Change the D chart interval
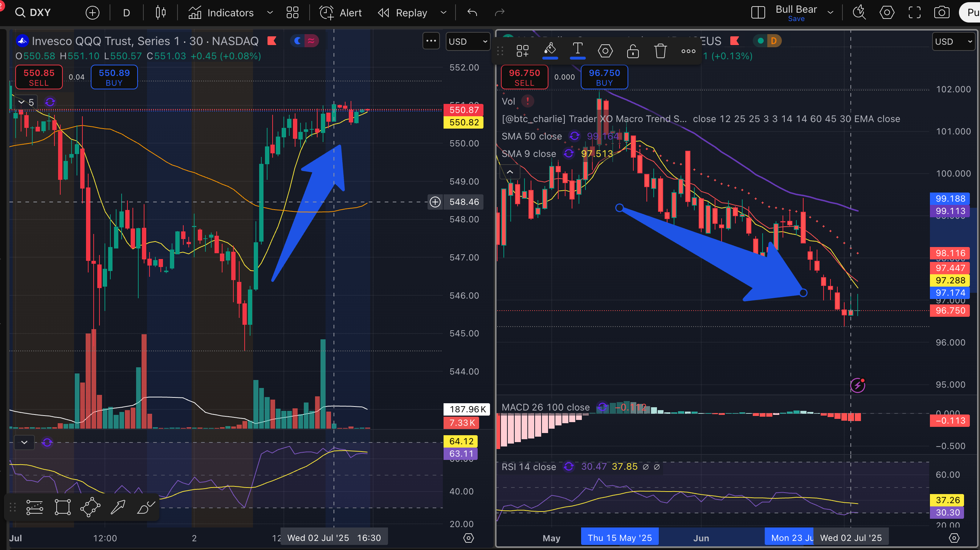This screenshot has width=980, height=550. [x=126, y=13]
